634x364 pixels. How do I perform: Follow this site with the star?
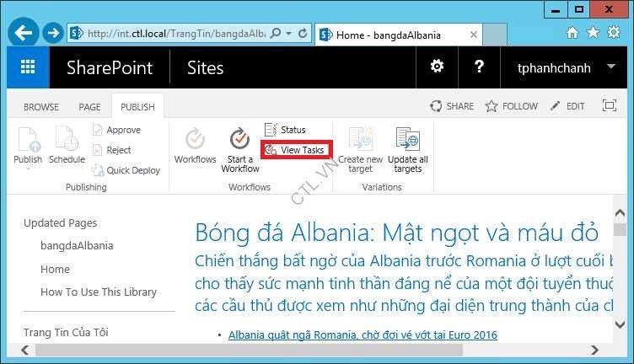click(511, 106)
